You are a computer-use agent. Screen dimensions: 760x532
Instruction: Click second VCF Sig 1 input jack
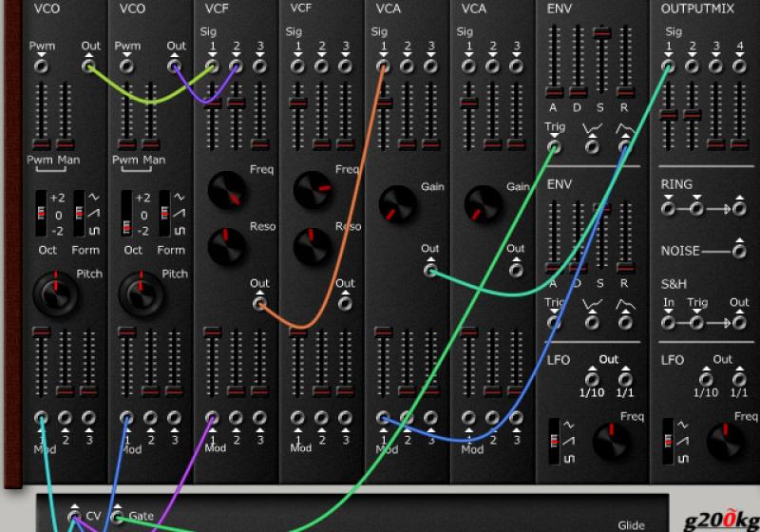click(297, 66)
